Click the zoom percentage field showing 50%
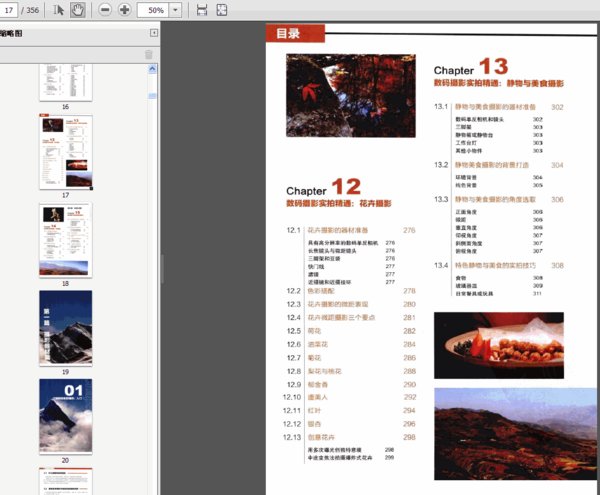The width and height of the screenshot is (600, 495). 153,10
